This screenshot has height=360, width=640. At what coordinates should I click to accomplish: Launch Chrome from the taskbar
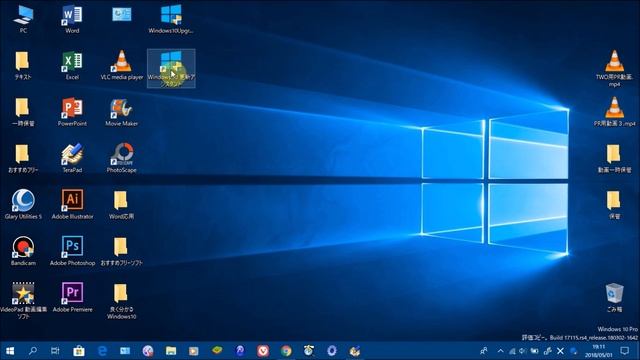point(286,351)
